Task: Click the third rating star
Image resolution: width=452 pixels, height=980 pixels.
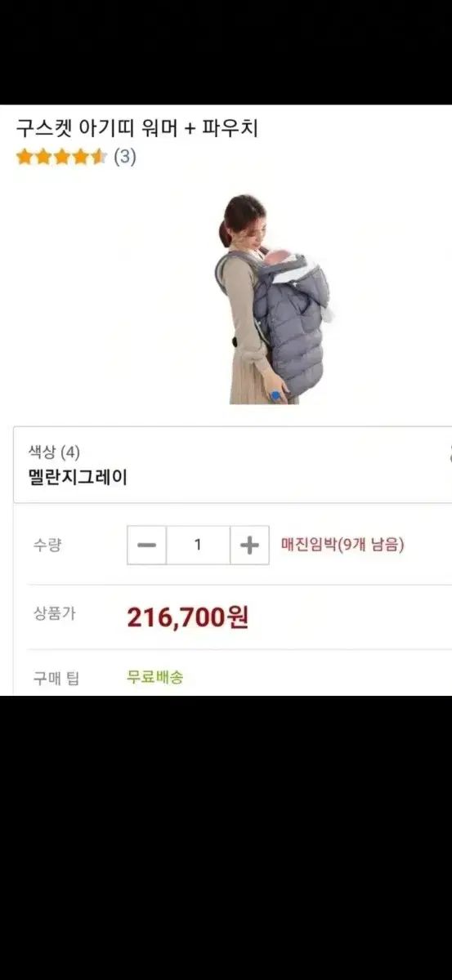Action: tap(61, 157)
